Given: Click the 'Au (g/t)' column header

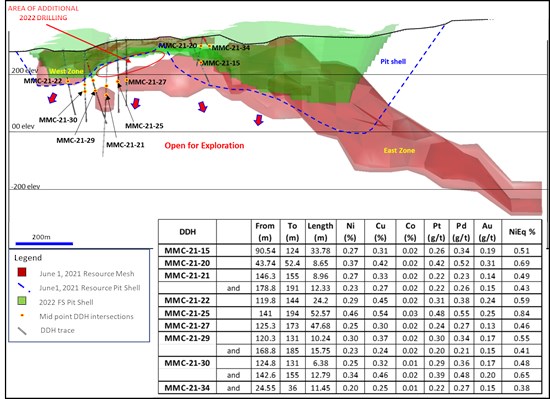Looking at the screenshot, I should pos(488,232).
